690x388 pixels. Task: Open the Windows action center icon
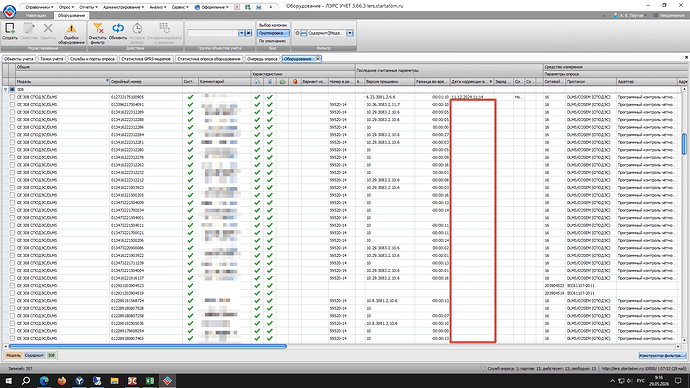click(678, 381)
